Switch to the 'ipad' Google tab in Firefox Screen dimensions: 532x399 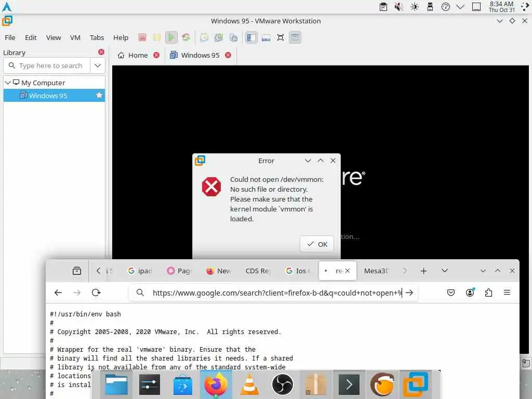(x=140, y=271)
